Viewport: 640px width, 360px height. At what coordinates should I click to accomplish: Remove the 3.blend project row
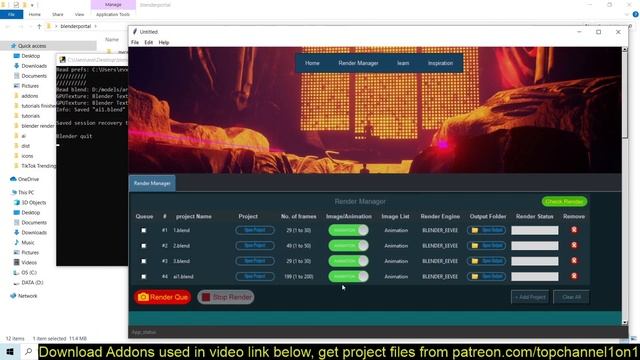[574, 261]
